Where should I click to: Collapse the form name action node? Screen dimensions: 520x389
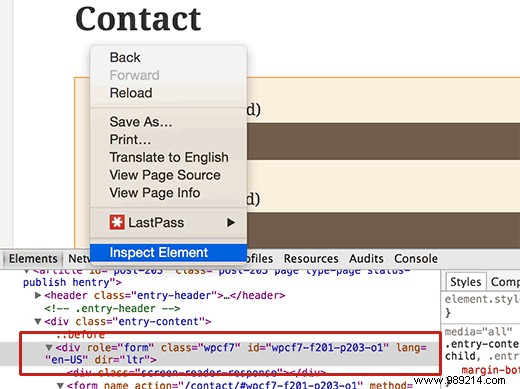pos(60,386)
